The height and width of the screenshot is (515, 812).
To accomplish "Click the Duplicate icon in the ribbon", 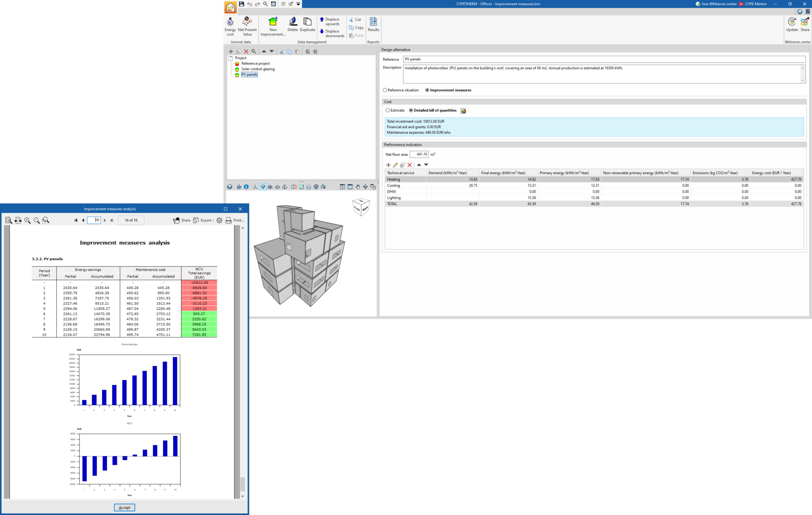I will point(307,24).
